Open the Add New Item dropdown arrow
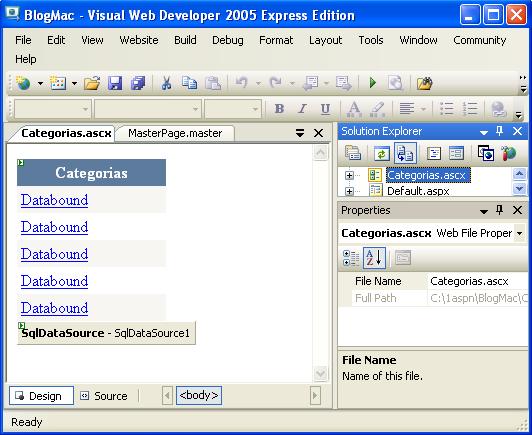The image size is (532, 435). click(x=74, y=83)
